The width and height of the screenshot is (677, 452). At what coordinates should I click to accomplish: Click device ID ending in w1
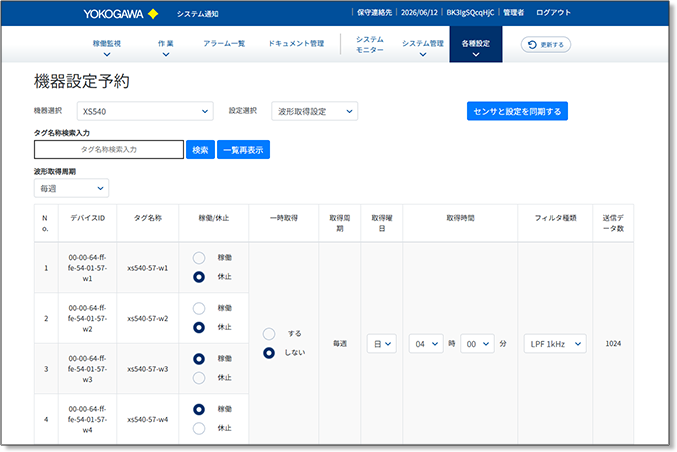click(x=88, y=268)
